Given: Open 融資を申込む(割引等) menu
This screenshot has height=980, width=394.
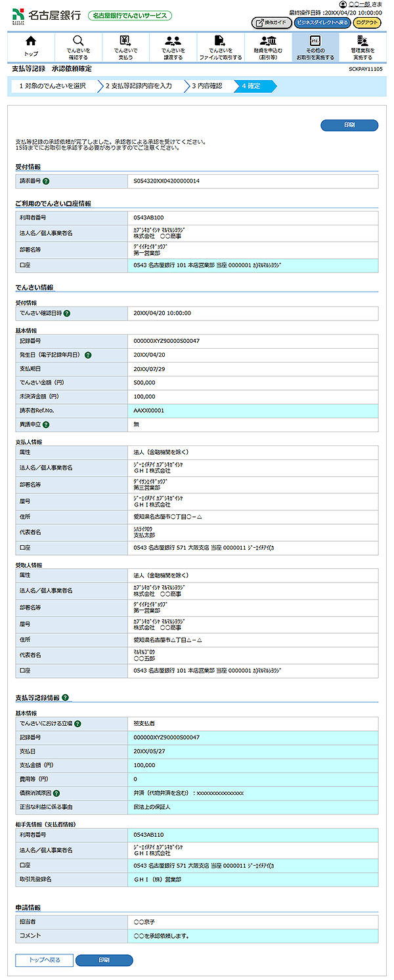Looking at the screenshot, I should coord(268,47).
